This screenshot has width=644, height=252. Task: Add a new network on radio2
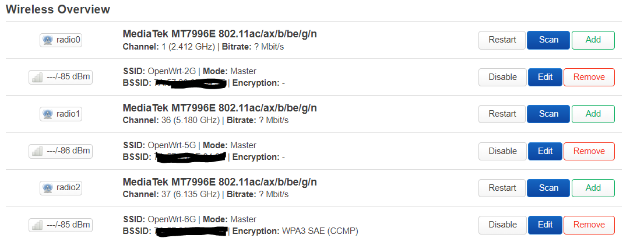pyautogui.click(x=593, y=188)
